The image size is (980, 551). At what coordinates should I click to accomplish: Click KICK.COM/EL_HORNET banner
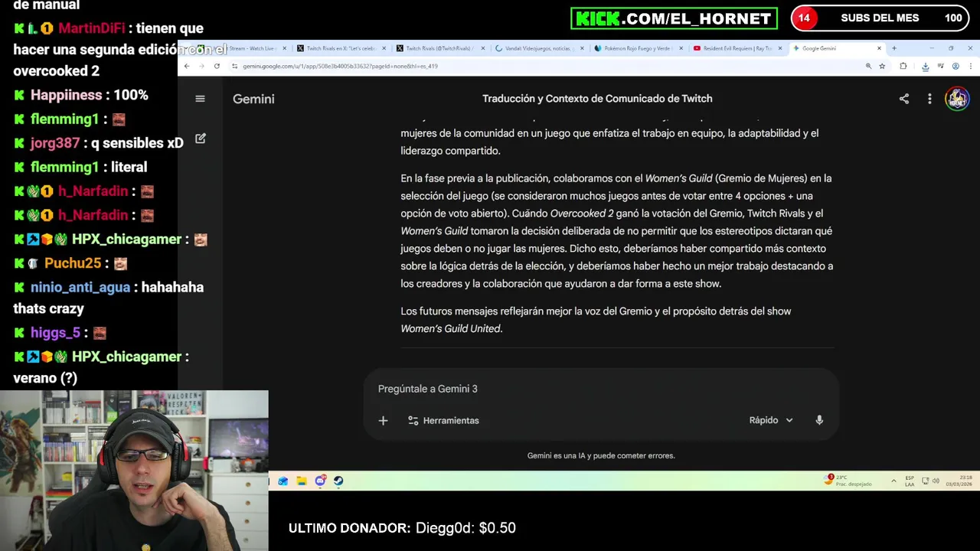(674, 18)
